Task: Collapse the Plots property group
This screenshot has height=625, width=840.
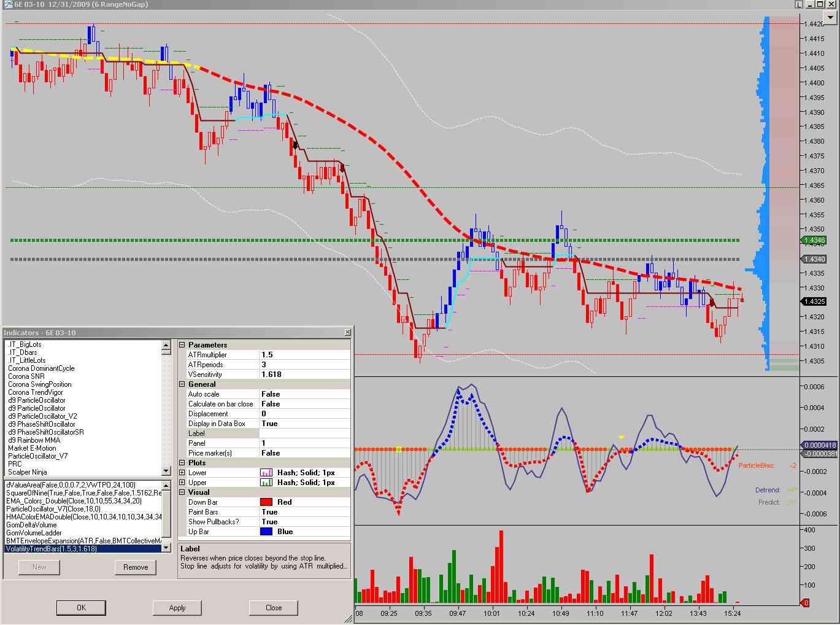Action: 182,463
